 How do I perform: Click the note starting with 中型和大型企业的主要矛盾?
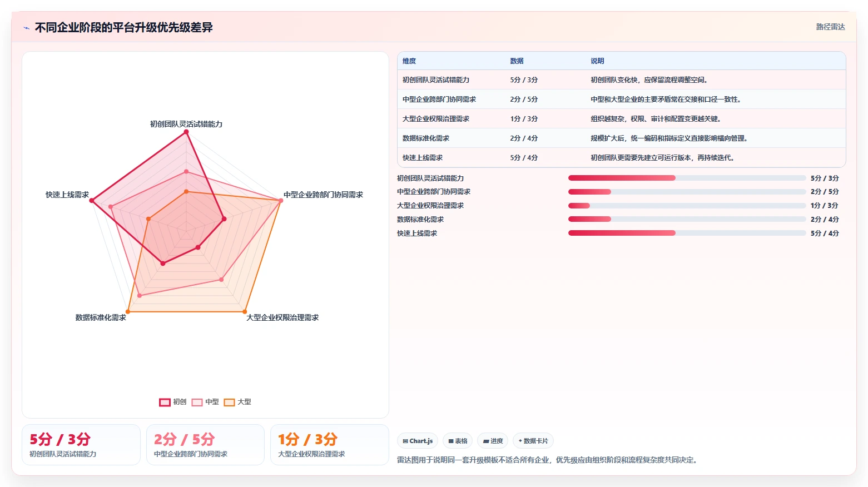[x=667, y=100]
